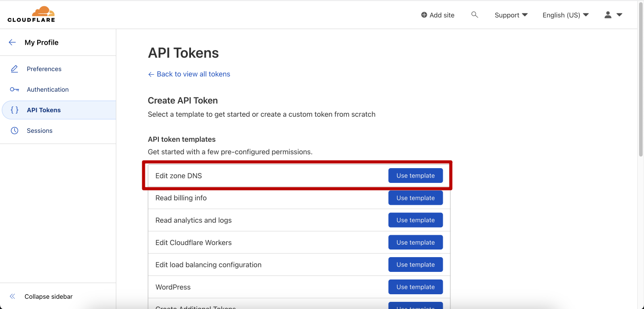Click the Cloudflare logo
The image size is (644, 309).
coord(31,14)
